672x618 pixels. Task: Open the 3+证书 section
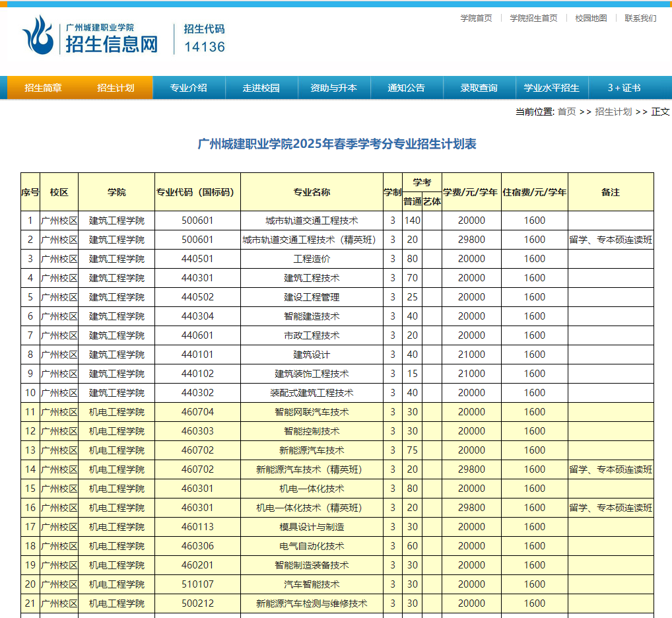click(x=626, y=87)
